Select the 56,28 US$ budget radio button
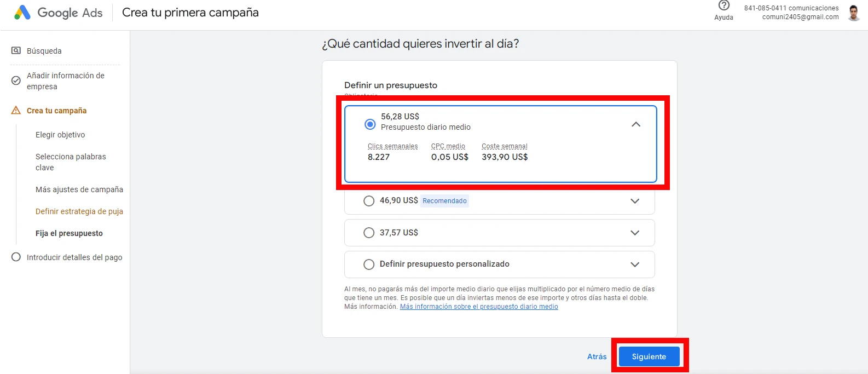 click(x=370, y=124)
